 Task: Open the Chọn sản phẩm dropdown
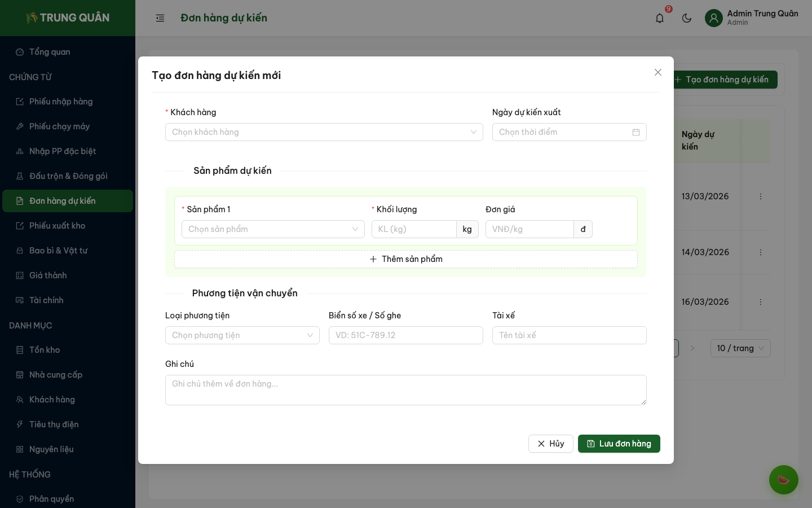click(x=272, y=229)
